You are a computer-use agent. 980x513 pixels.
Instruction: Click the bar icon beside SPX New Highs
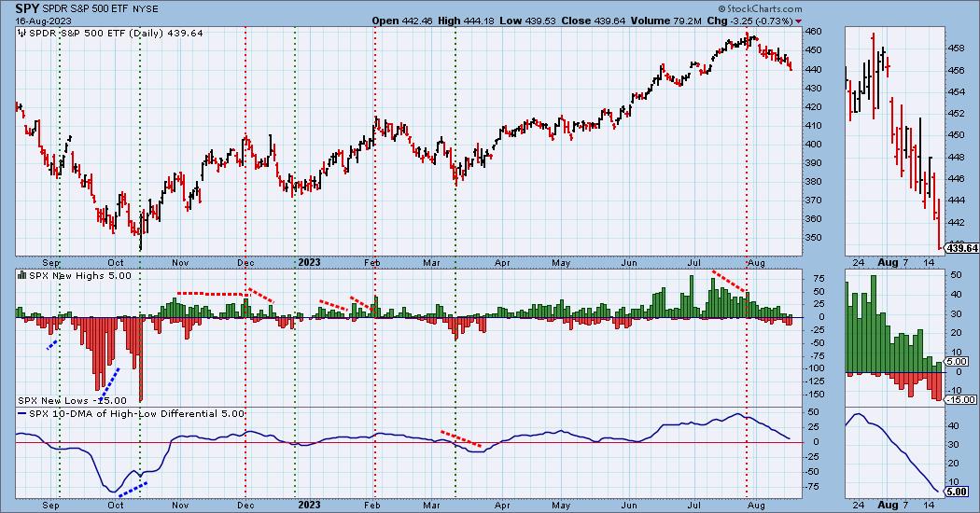coord(21,275)
